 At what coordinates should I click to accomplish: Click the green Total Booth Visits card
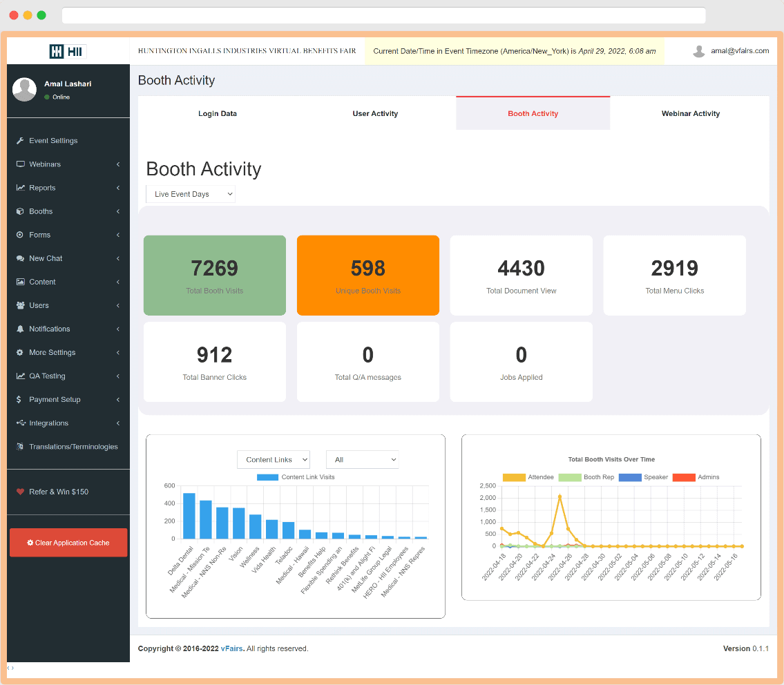(x=214, y=275)
